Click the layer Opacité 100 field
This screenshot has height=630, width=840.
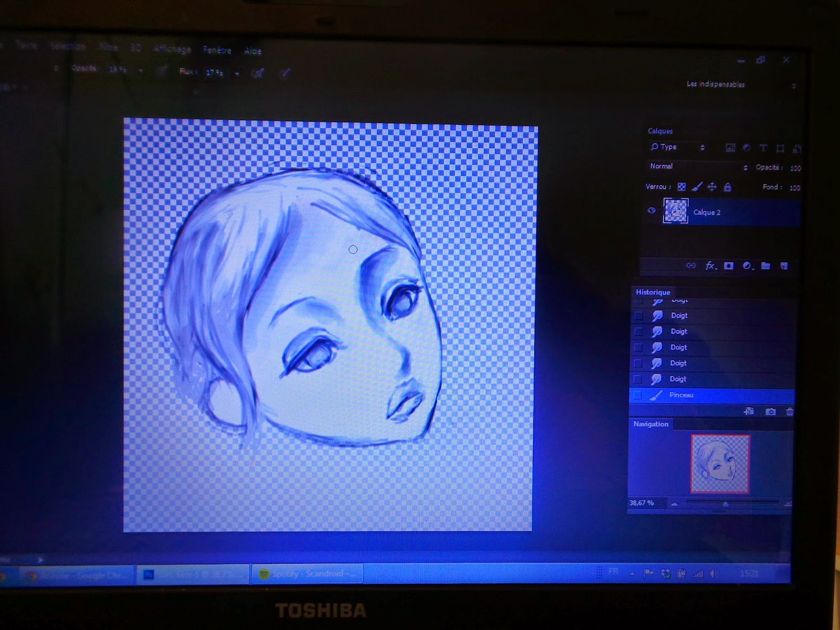(795, 169)
